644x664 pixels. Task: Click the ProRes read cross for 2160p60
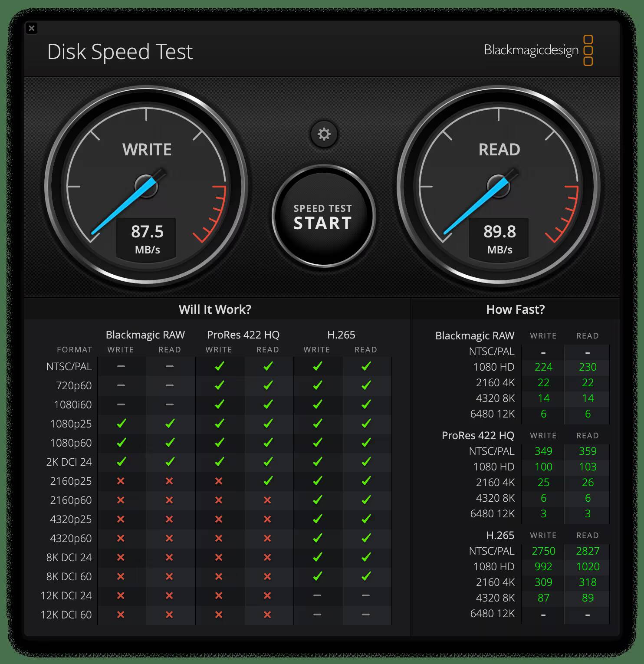(267, 500)
